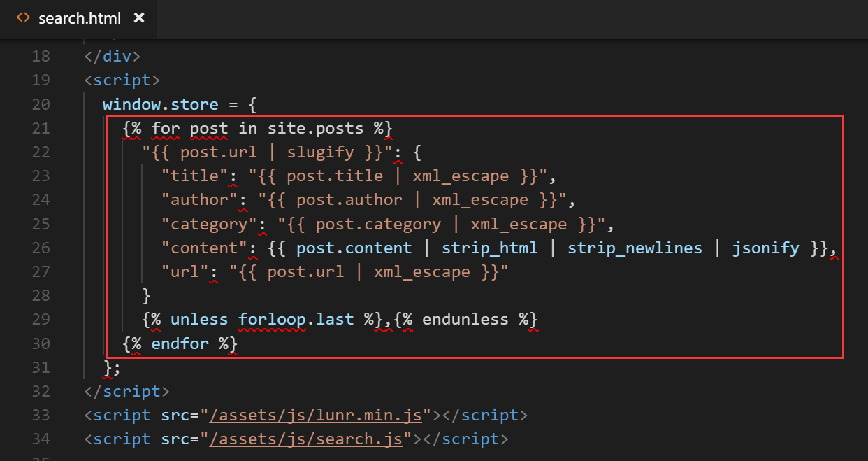Click the strip_newlines filter
Screen dimensions: 868x461
click(x=635, y=248)
